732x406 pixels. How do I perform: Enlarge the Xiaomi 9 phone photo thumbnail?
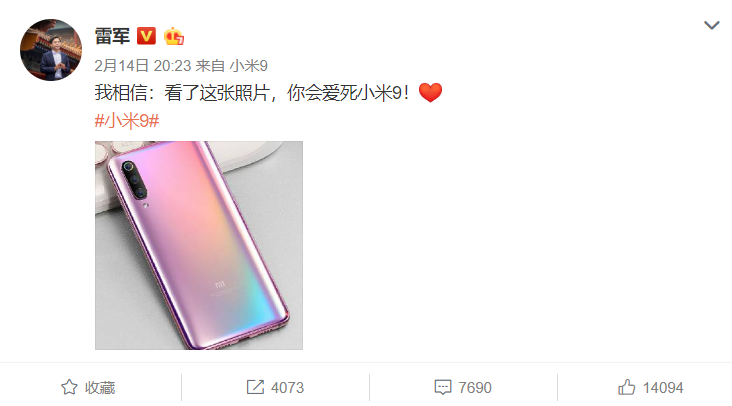tap(199, 245)
